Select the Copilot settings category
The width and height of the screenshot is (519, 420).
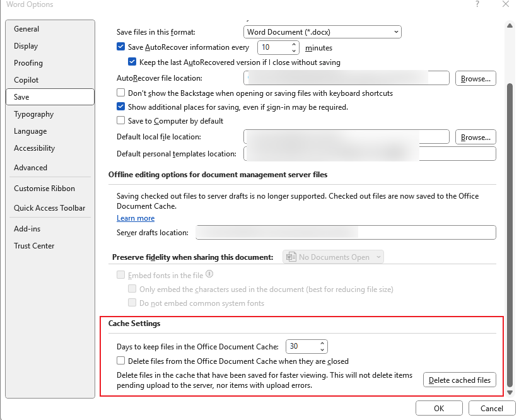point(26,79)
